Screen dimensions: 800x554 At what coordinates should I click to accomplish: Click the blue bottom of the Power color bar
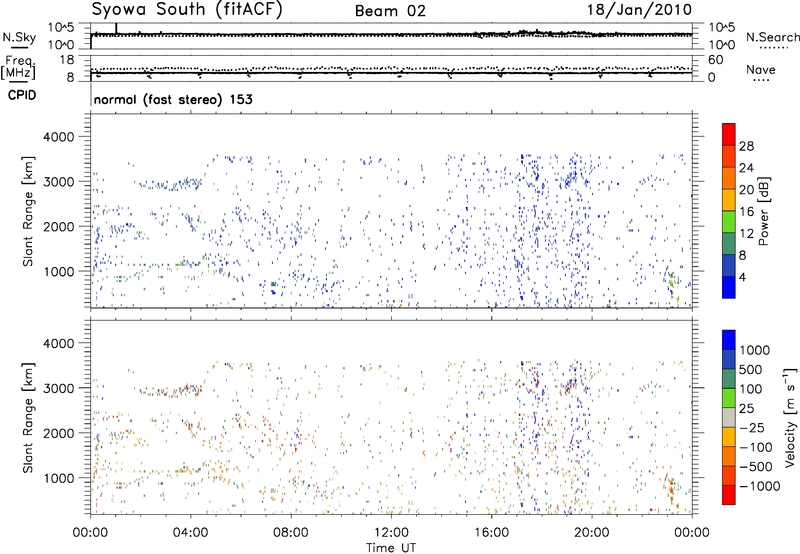[729, 287]
